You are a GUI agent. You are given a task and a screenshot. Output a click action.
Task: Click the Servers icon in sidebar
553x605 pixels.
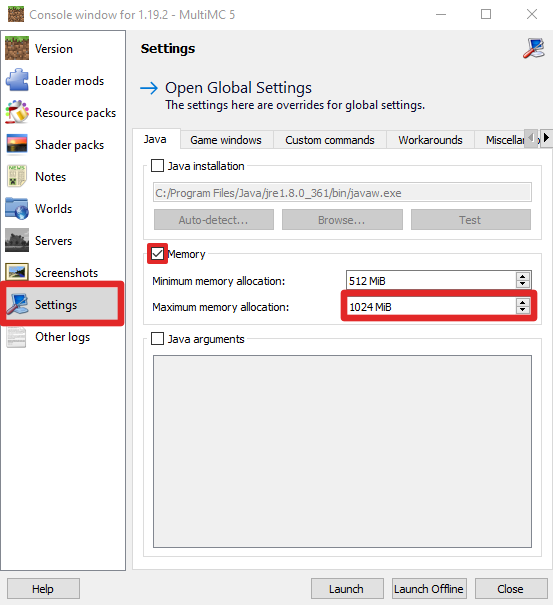pyautogui.click(x=17, y=240)
